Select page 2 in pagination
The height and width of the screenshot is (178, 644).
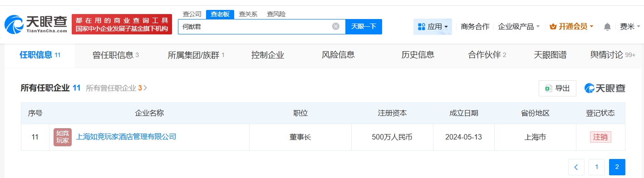(x=617, y=167)
